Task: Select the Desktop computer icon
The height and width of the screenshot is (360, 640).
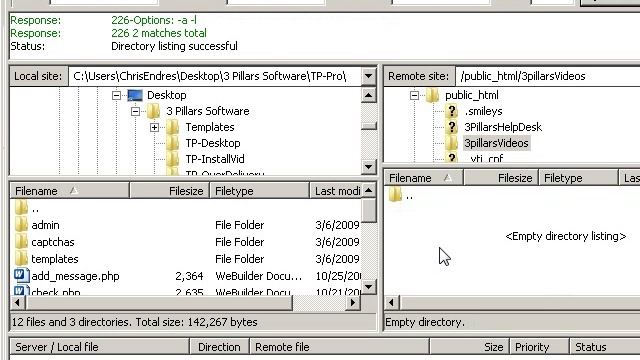Action: pos(135,96)
